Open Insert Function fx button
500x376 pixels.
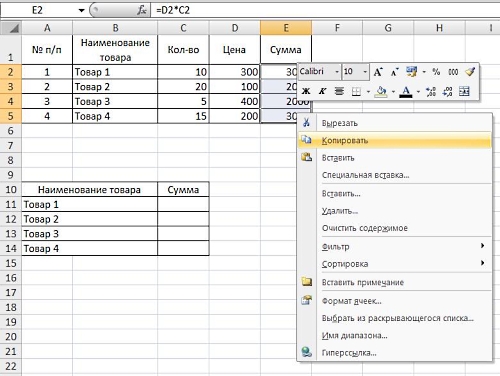(x=142, y=10)
